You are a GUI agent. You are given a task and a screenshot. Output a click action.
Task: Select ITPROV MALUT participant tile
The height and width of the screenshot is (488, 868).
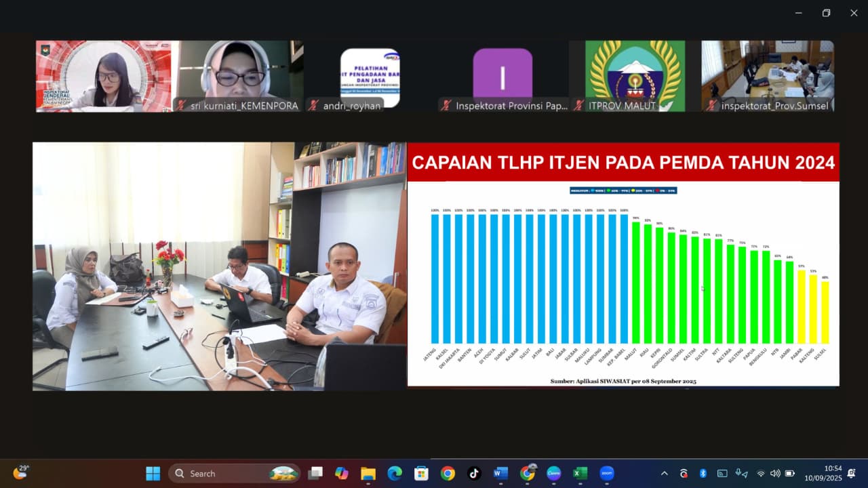(635, 76)
